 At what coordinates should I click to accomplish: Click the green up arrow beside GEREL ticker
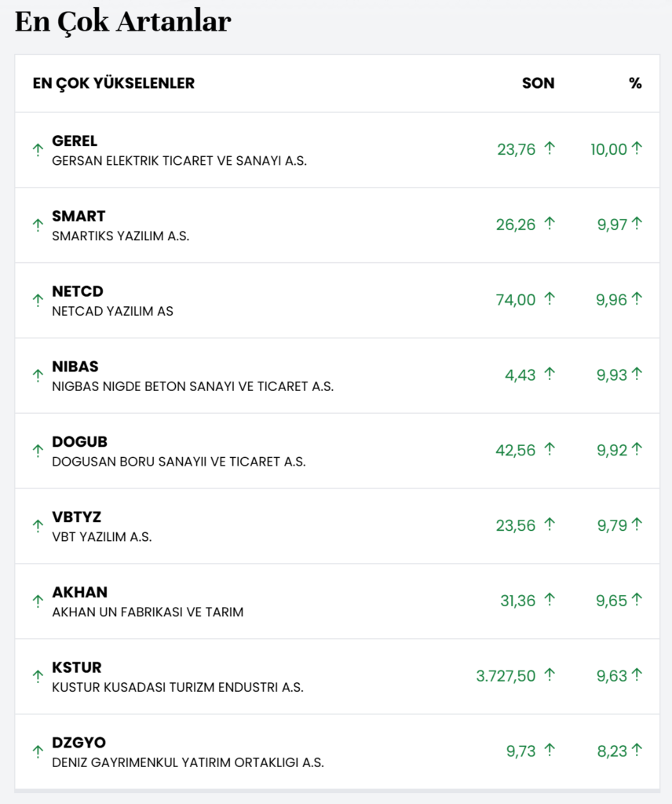click(38, 149)
